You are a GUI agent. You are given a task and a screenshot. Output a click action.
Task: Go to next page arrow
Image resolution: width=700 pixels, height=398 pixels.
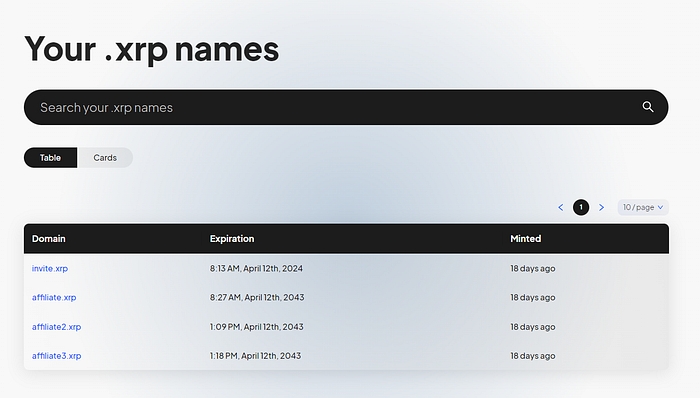601,207
